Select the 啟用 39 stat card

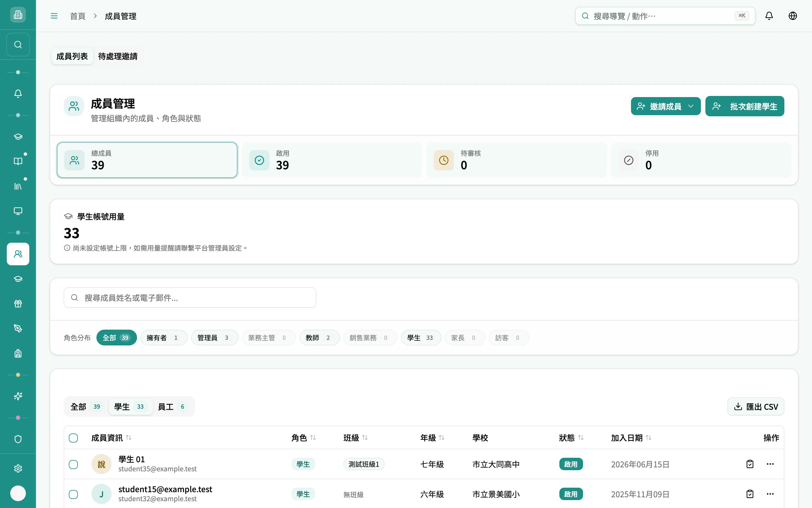coord(332,160)
